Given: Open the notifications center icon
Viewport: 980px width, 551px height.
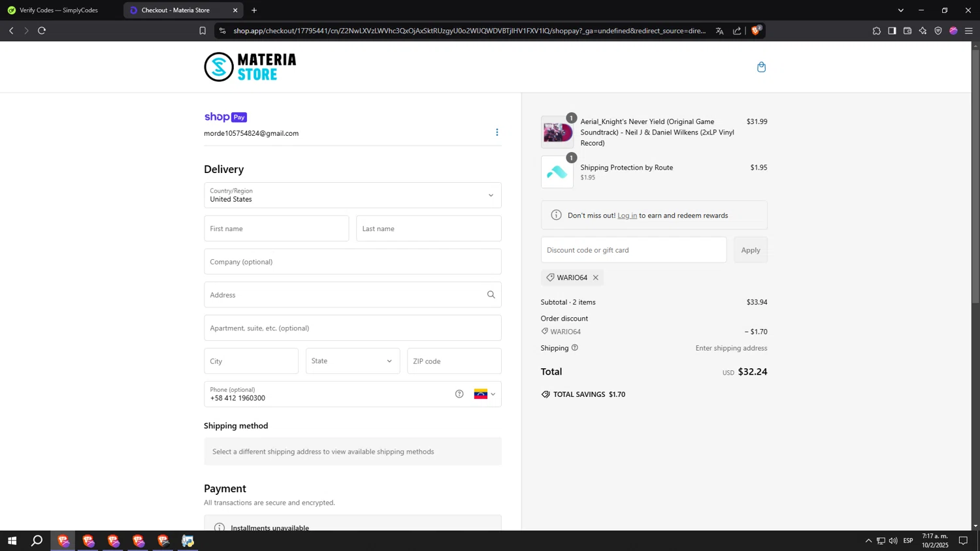Looking at the screenshot, I should (x=963, y=541).
